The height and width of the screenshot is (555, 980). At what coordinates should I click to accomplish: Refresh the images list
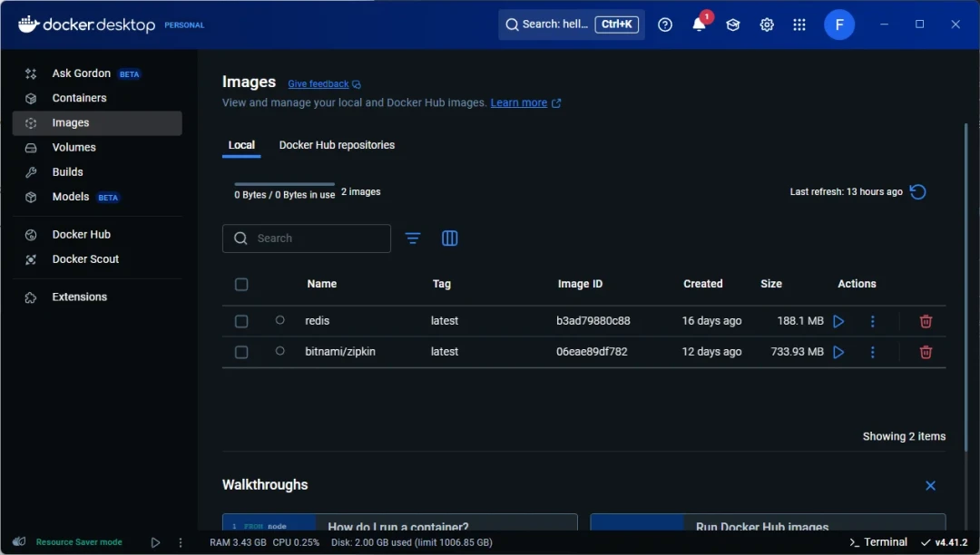[x=917, y=191]
